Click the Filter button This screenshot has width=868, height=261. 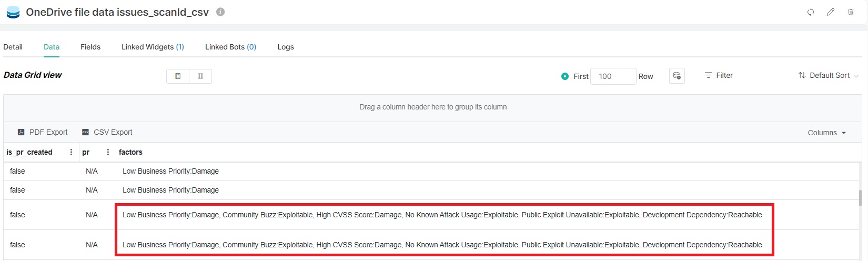coord(719,75)
